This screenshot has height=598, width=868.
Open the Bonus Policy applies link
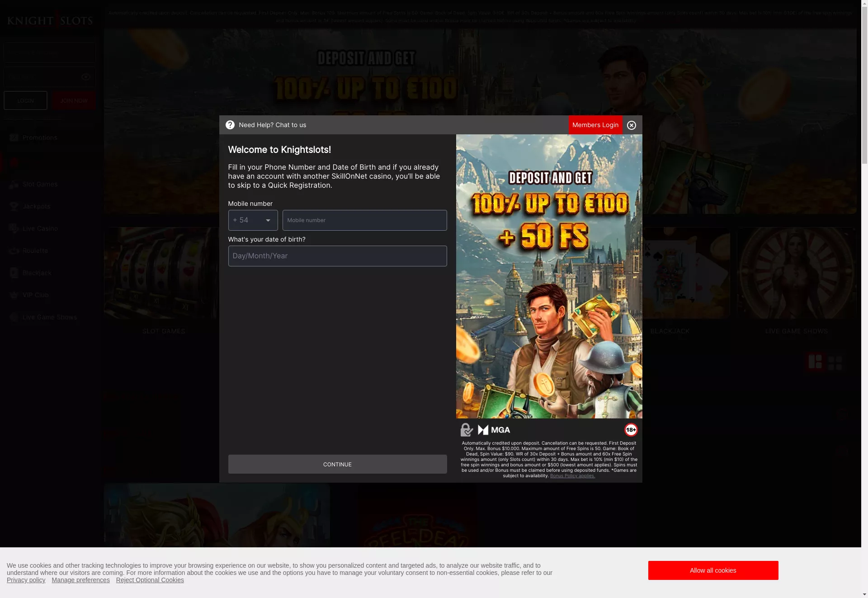coord(572,475)
